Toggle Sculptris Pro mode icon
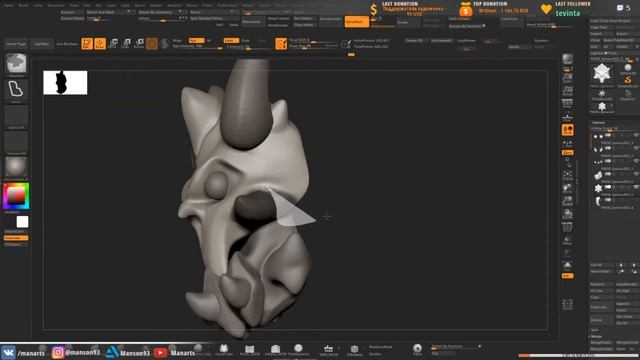 [x=165, y=44]
